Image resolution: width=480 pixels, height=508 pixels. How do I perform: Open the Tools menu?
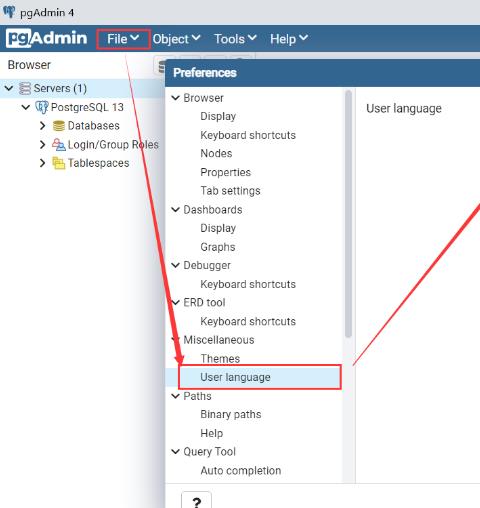click(235, 39)
